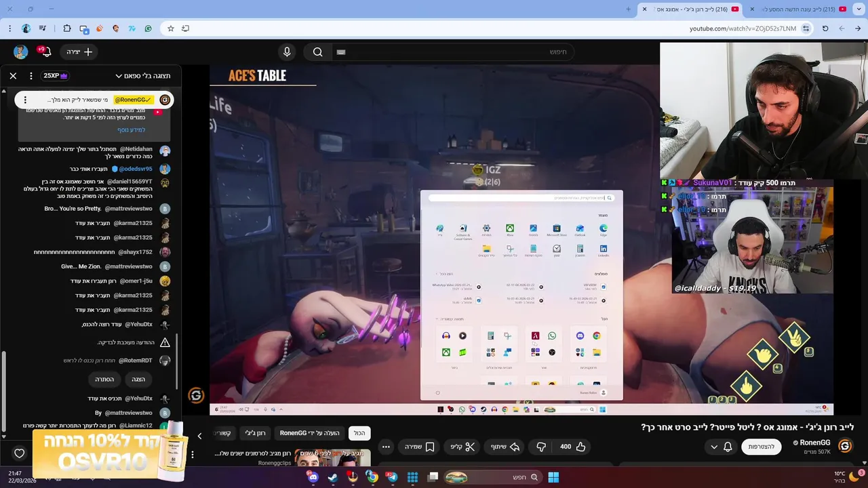Open suggested video thumbnail from Ronenggclips
This screenshot has width=868, height=488.
332,458
